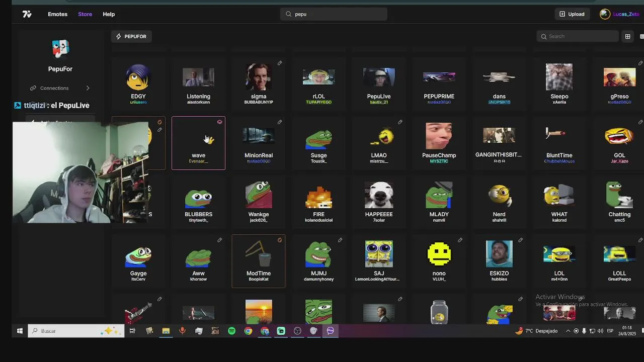This screenshot has height=362, width=644.
Task: Open the dans emote
Action: 499,83
